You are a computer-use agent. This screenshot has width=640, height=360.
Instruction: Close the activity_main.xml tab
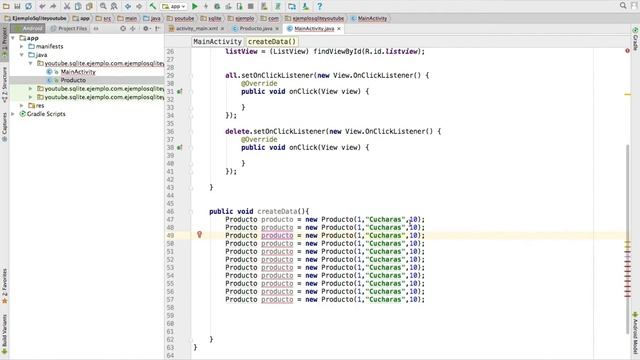click(222, 29)
